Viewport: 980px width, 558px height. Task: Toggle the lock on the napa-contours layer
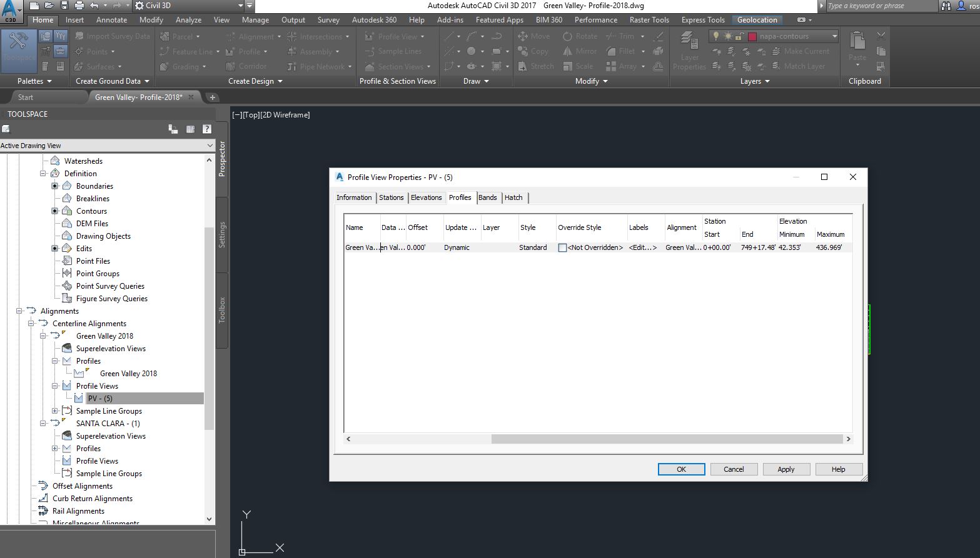pyautogui.click(x=739, y=36)
